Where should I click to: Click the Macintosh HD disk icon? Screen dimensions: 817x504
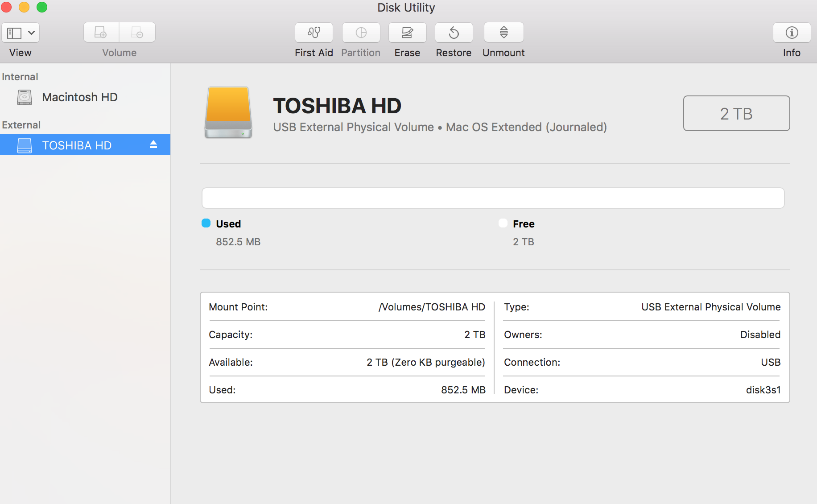(25, 97)
